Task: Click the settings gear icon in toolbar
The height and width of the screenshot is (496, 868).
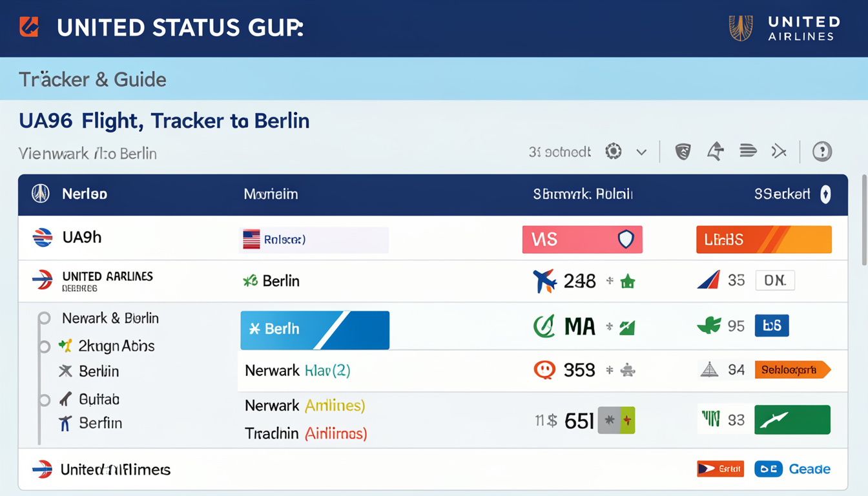Action: (x=613, y=152)
